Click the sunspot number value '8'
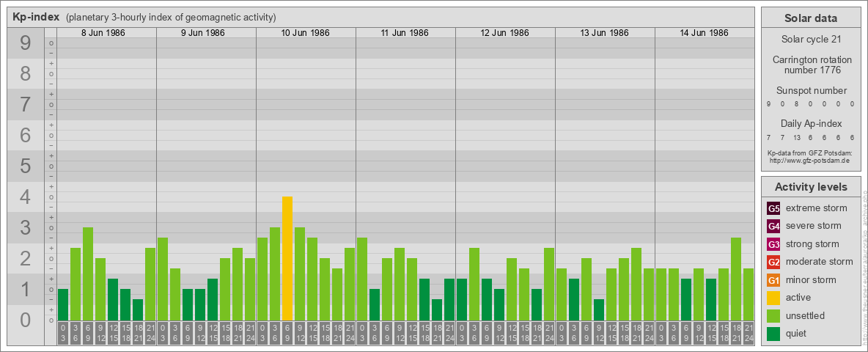This screenshot has height=352, width=868. [797, 104]
